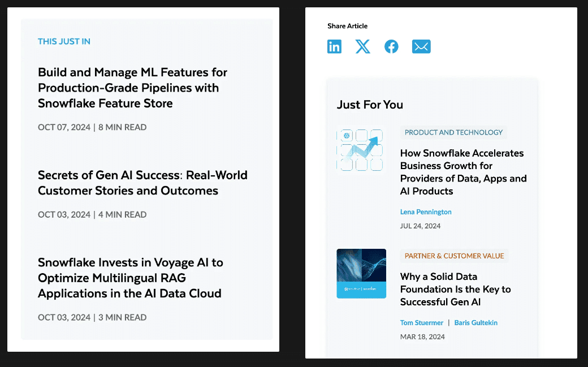
Task: Open 'Secrets of Gen AI Success' article
Action: point(142,183)
